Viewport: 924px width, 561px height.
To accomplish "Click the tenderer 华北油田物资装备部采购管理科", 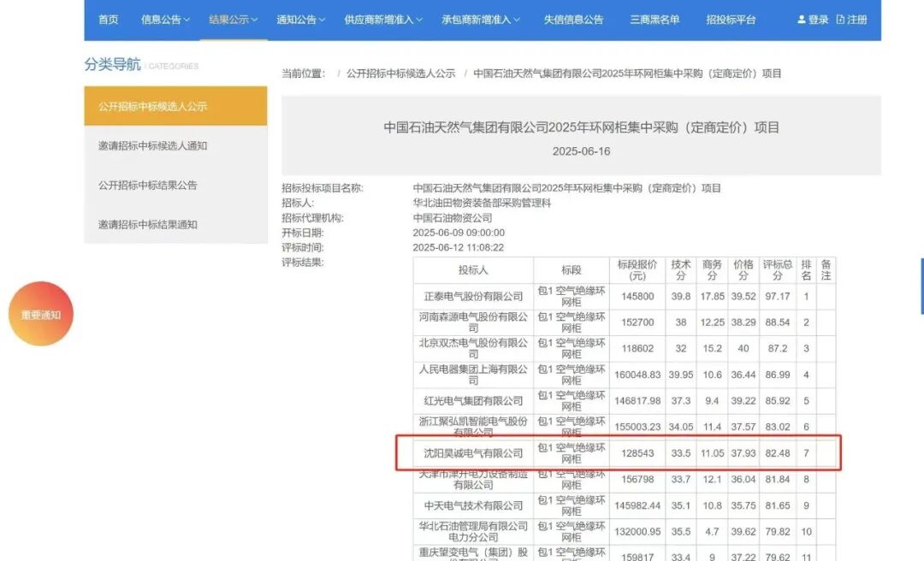I will click(482, 203).
